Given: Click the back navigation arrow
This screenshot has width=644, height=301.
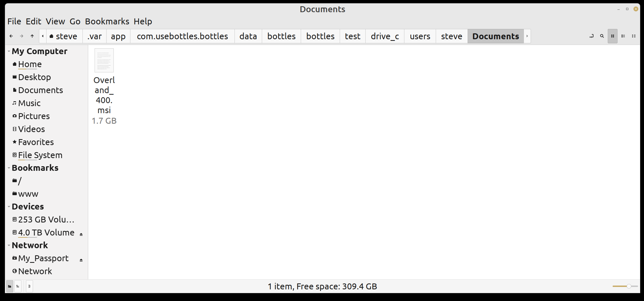Looking at the screenshot, I should tap(11, 36).
